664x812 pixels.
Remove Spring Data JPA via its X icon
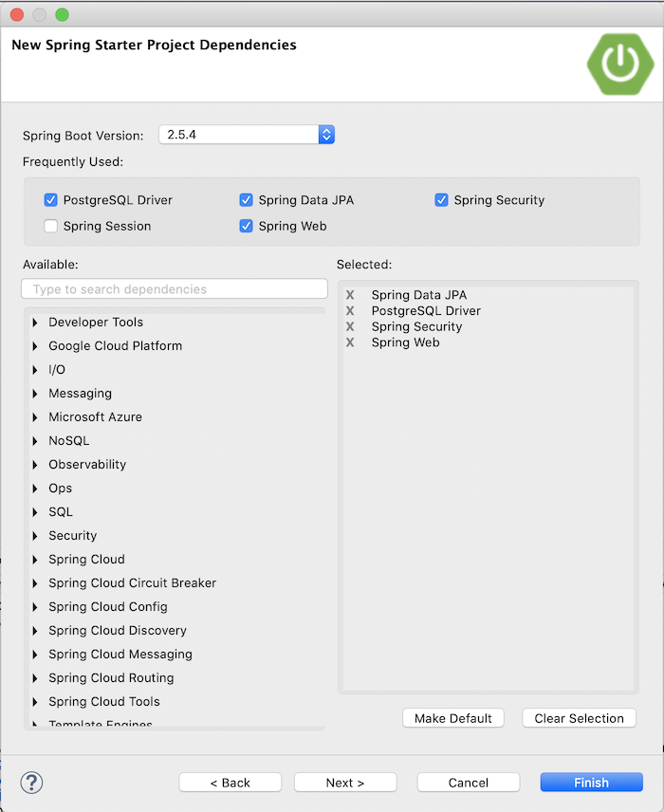tap(350, 295)
